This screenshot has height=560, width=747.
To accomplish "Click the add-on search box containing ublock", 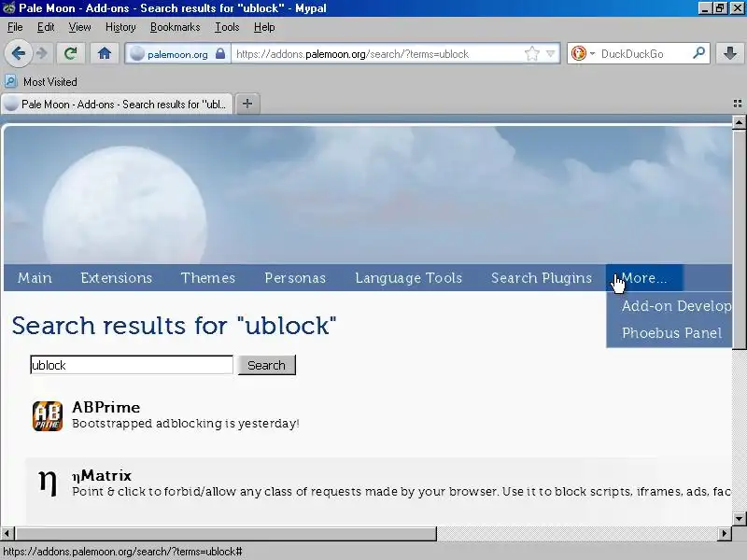I will [x=132, y=365].
